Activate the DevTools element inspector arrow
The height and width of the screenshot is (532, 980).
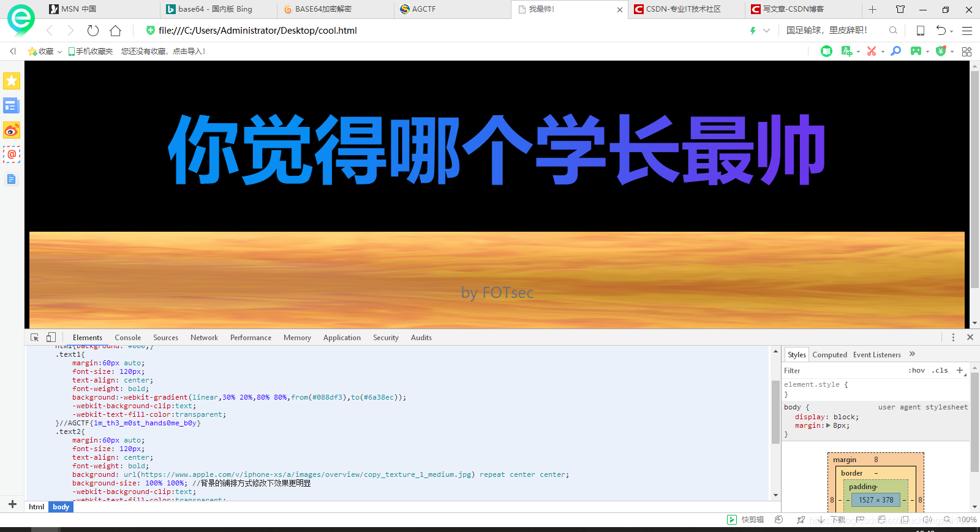click(35, 338)
